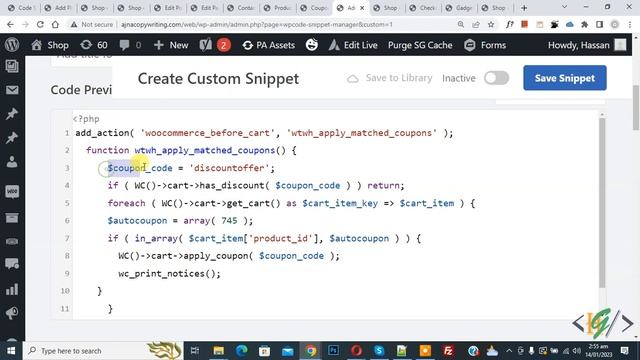Open Skype from the taskbar
Screen dimensions: 640x360
click(379, 351)
